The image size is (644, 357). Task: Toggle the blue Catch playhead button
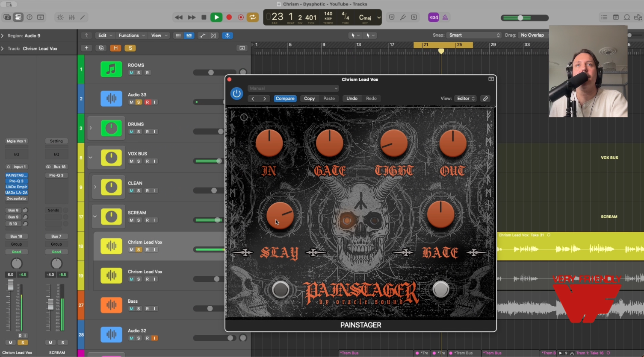pos(227,35)
